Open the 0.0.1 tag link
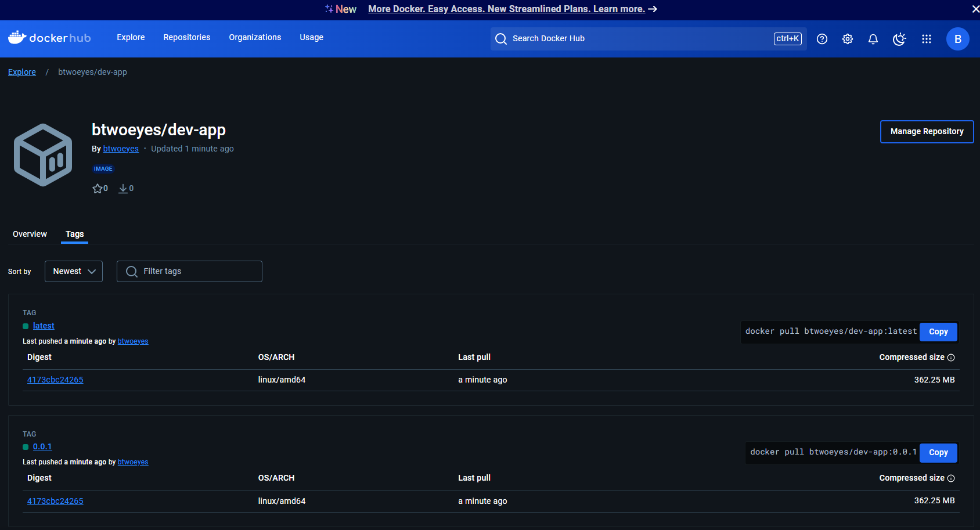The height and width of the screenshot is (530, 980). 42,446
